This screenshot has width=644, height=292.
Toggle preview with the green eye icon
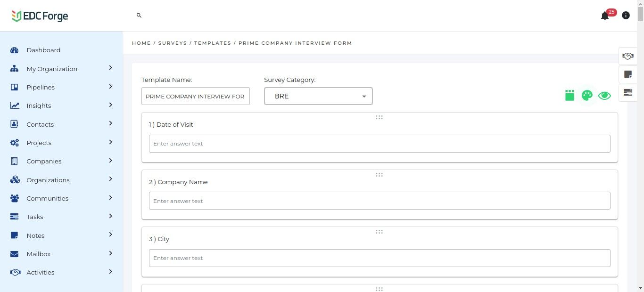[604, 96]
